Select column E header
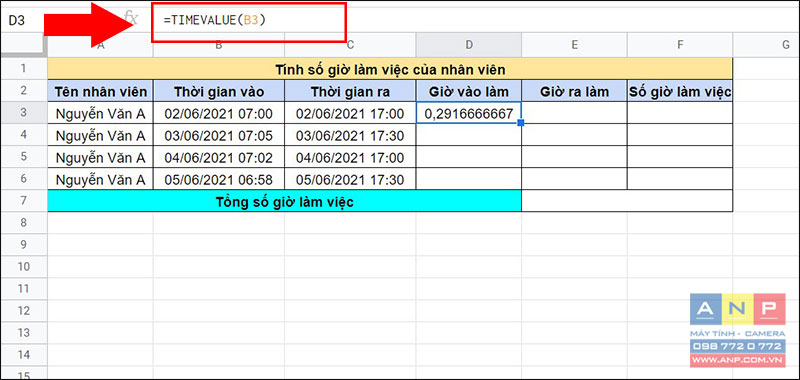The image size is (800, 380). (574, 45)
